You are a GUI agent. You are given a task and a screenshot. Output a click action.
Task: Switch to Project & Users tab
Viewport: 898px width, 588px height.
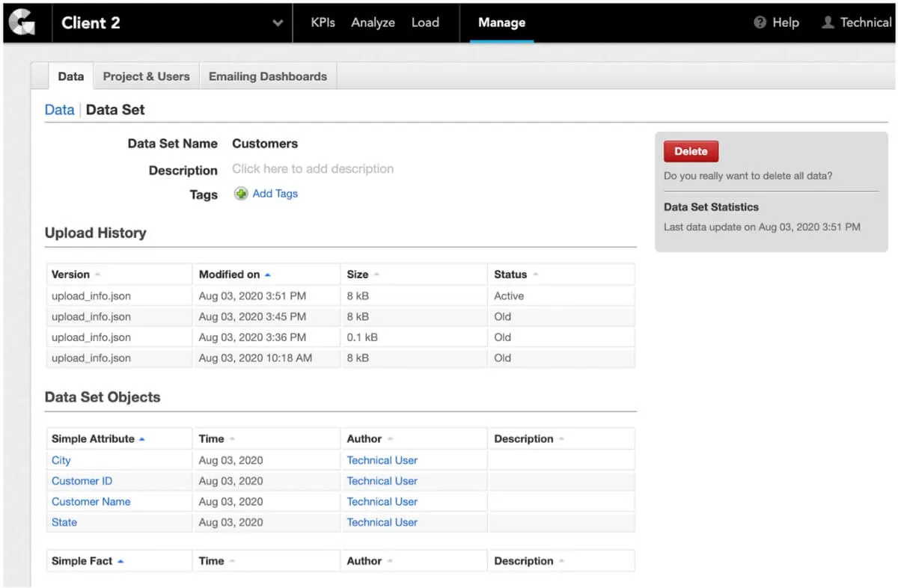point(146,76)
